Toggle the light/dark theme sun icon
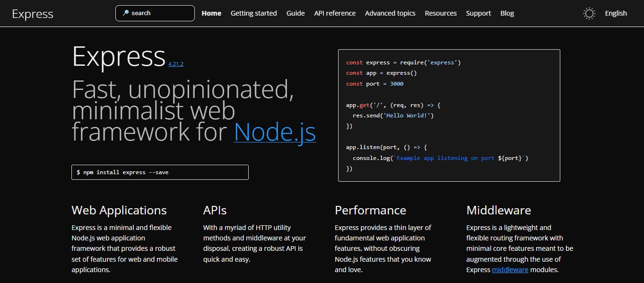The height and width of the screenshot is (283, 644). pyautogui.click(x=589, y=13)
